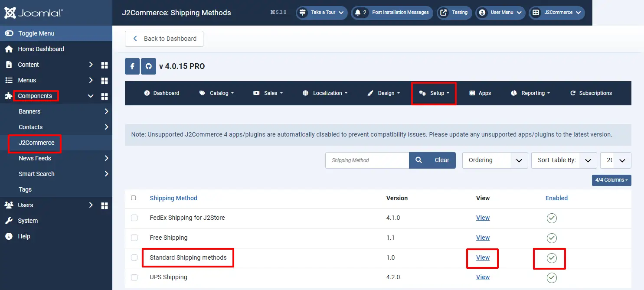The width and height of the screenshot is (644, 290).
Task: Open the Testing site link
Action: point(454,13)
